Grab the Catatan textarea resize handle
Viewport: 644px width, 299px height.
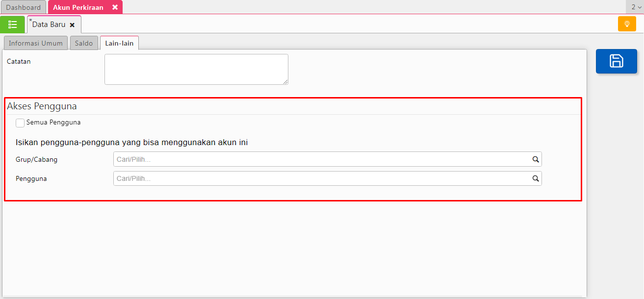tap(285, 81)
